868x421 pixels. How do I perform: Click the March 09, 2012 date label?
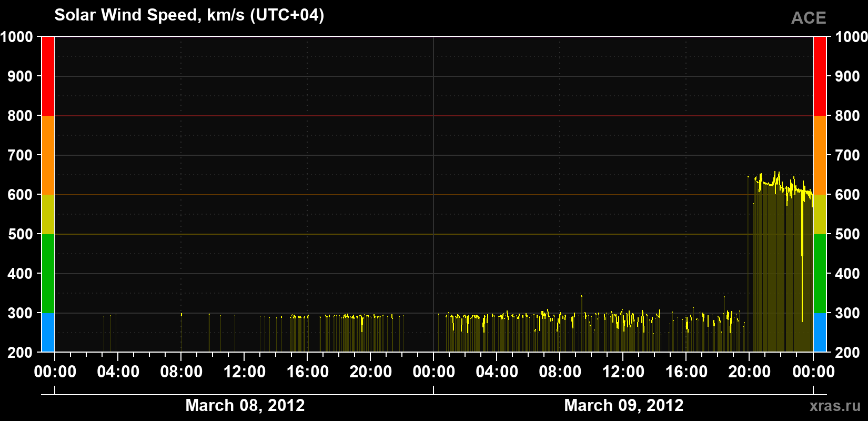point(624,405)
